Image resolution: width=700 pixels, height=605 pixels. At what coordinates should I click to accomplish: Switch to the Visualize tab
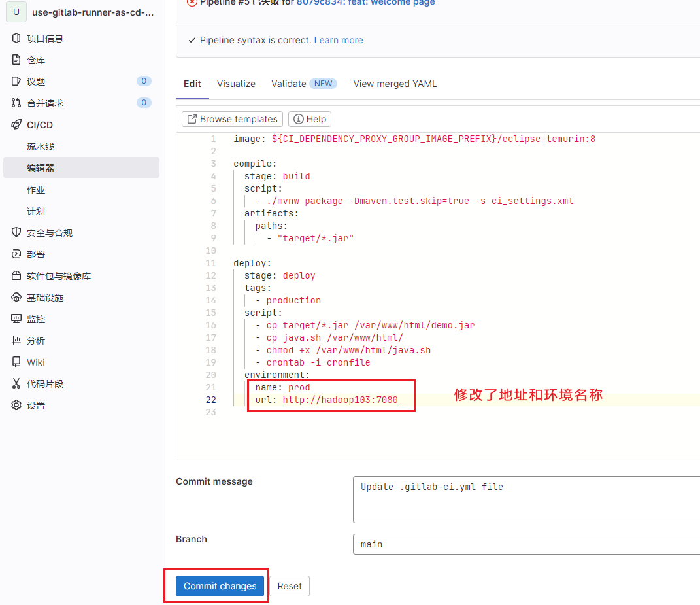(236, 84)
